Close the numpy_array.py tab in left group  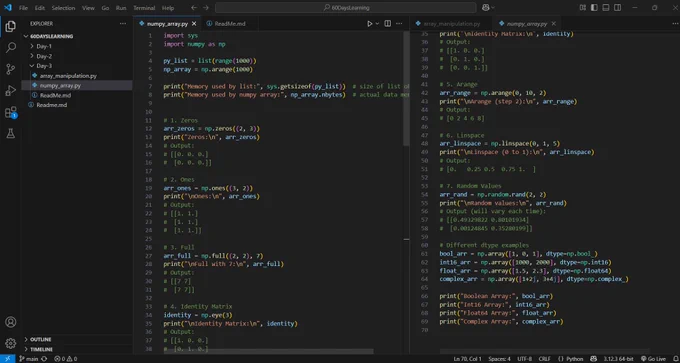click(x=194, y=24)
